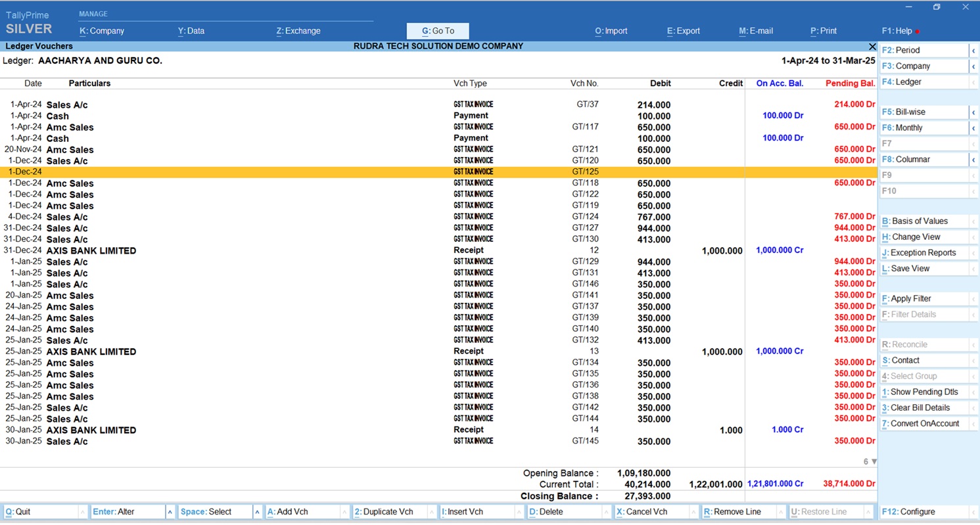Open the Export menu
Viewport: 980px width, 525px height.
(683, 31)
